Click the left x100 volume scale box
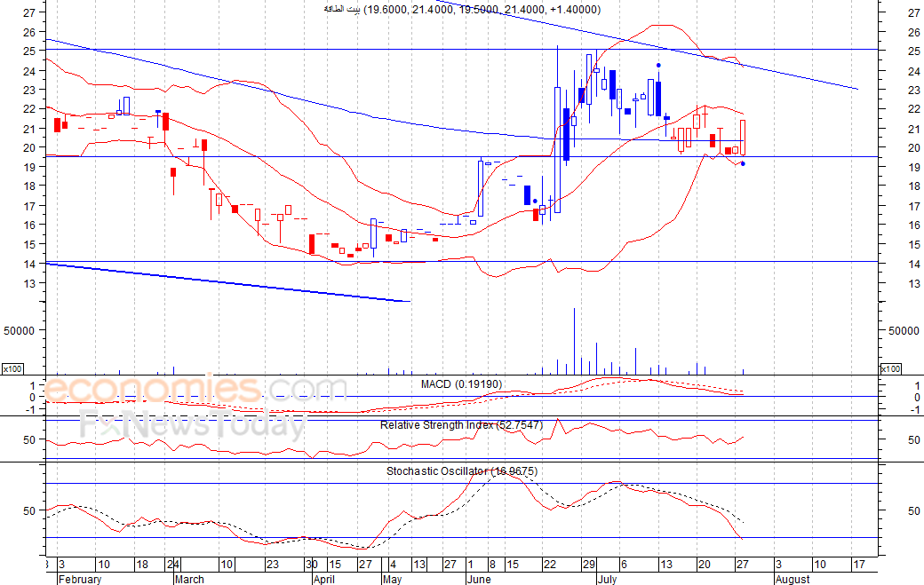The width and height of the screenshot is (924, 585). [12, 369]
